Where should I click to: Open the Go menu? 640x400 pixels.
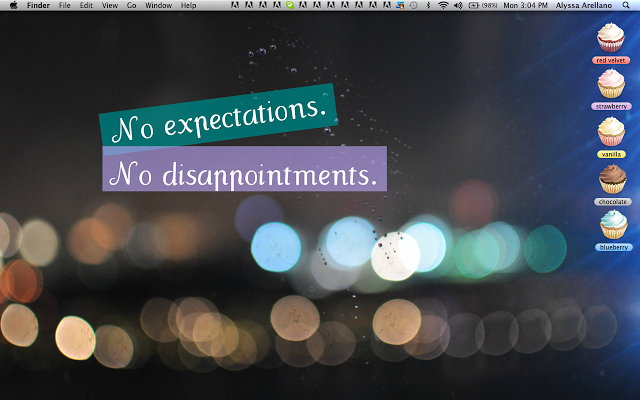132,6
